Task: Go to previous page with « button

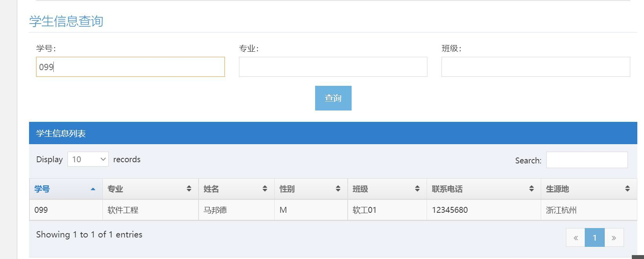Action: pyautogui.click(x=575, y=237)
